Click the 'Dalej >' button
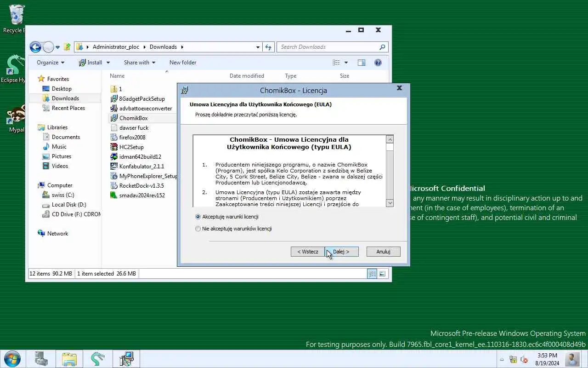The image size is (588, 368). click(x=342, y=252)
